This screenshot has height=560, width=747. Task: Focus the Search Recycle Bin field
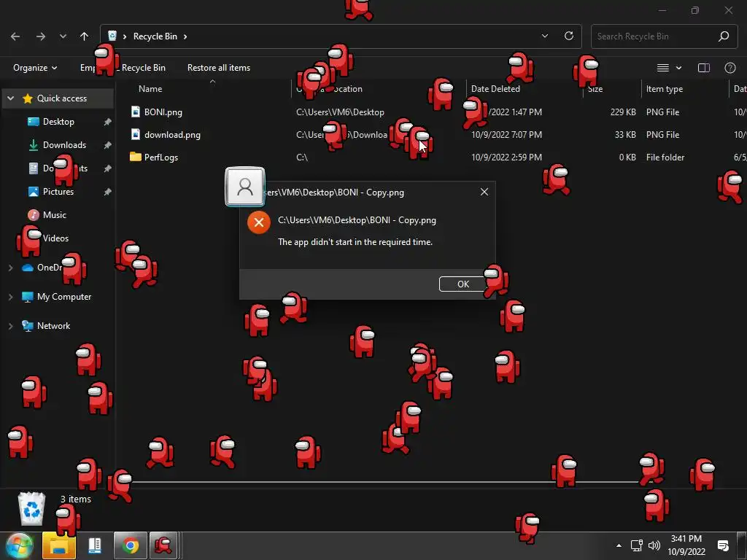[x=664, y=36]
